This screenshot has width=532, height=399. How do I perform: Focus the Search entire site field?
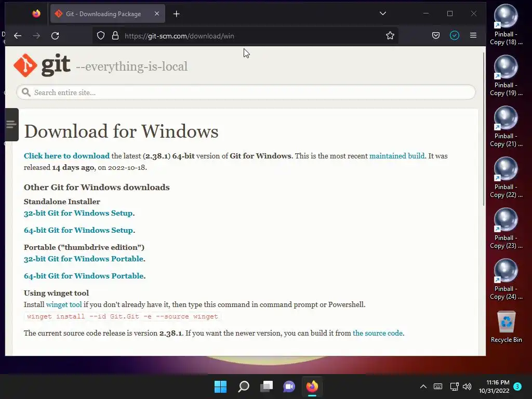(246, 92)
